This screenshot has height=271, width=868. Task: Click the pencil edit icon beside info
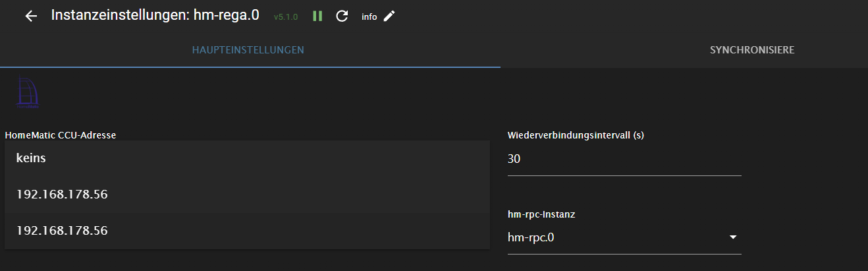389,16
